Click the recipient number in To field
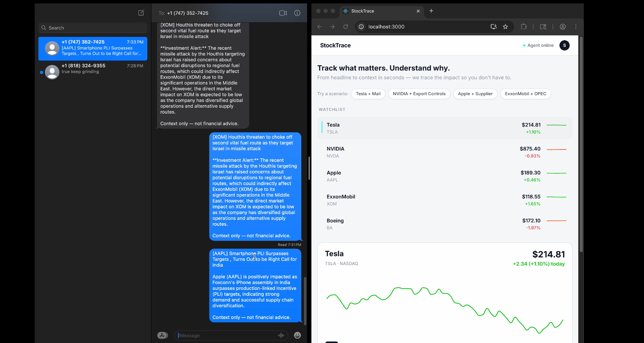Viewport: 644px width, 343px height. 188,13
